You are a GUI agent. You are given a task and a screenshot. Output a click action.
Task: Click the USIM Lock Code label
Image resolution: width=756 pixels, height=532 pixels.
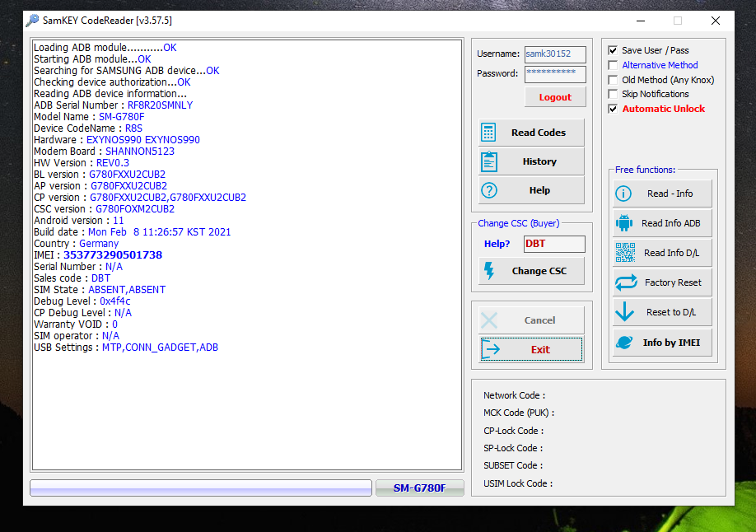pos(518,483)
